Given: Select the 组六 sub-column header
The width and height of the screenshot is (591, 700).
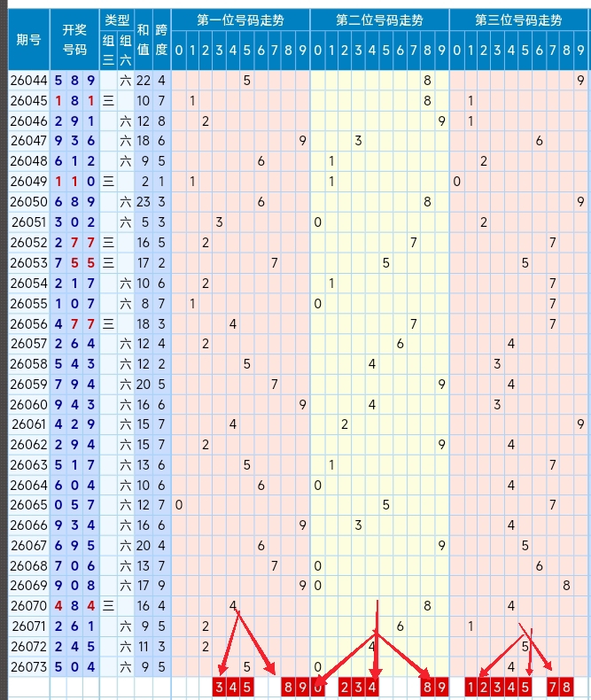Looking at the screenshot, I should 125,50.
